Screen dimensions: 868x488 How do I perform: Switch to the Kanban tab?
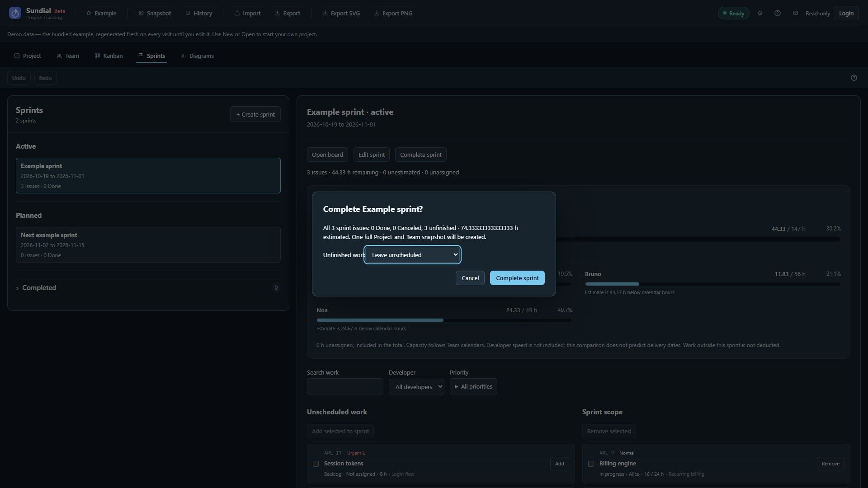tap(108, 56)
